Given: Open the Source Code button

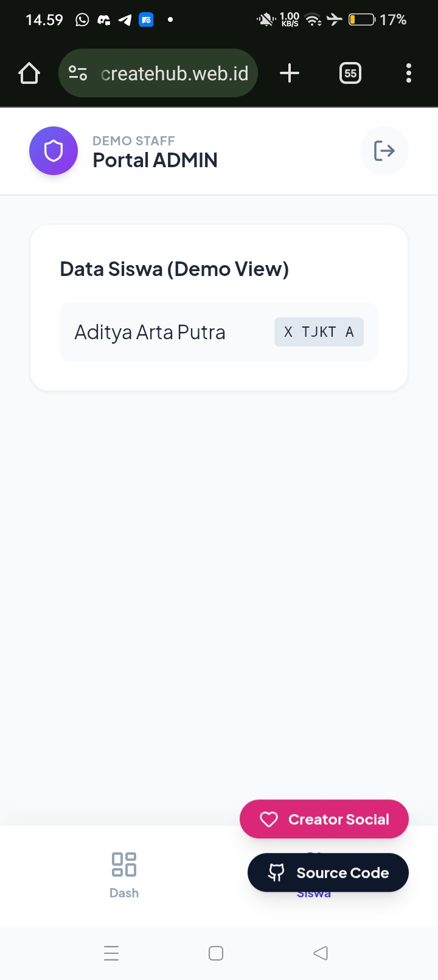Looking at the screenshot, I should coord(328,873).
